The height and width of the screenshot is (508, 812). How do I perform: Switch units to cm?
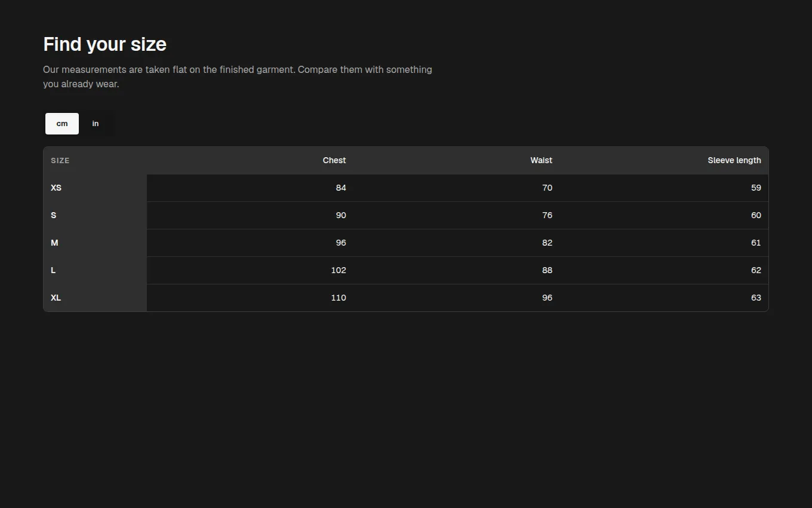coord(62,124)
